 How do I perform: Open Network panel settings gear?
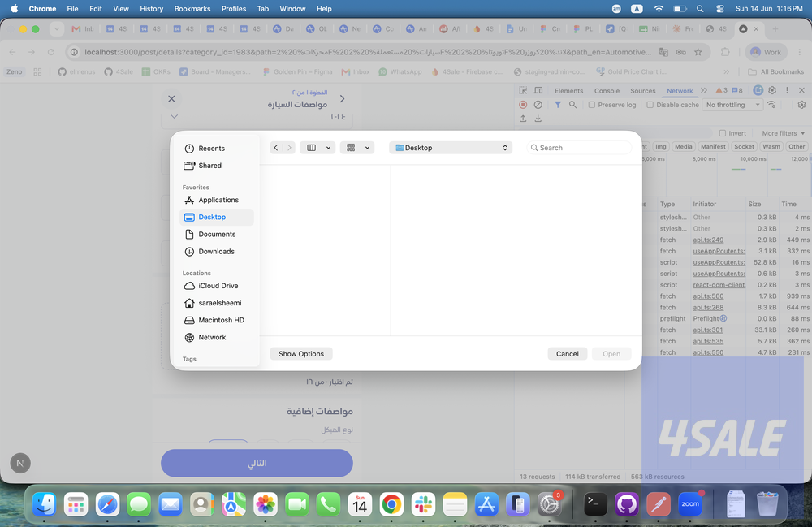click(x=801, y=105)
